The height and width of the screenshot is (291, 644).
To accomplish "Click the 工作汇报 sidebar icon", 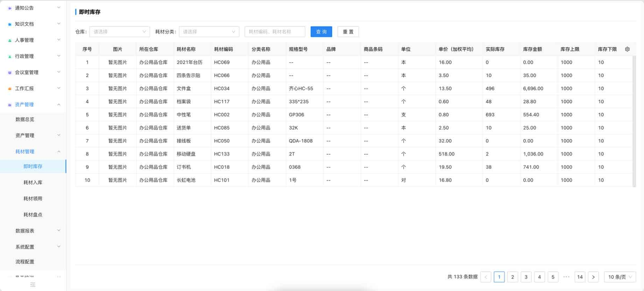I will tap(10, 89).
